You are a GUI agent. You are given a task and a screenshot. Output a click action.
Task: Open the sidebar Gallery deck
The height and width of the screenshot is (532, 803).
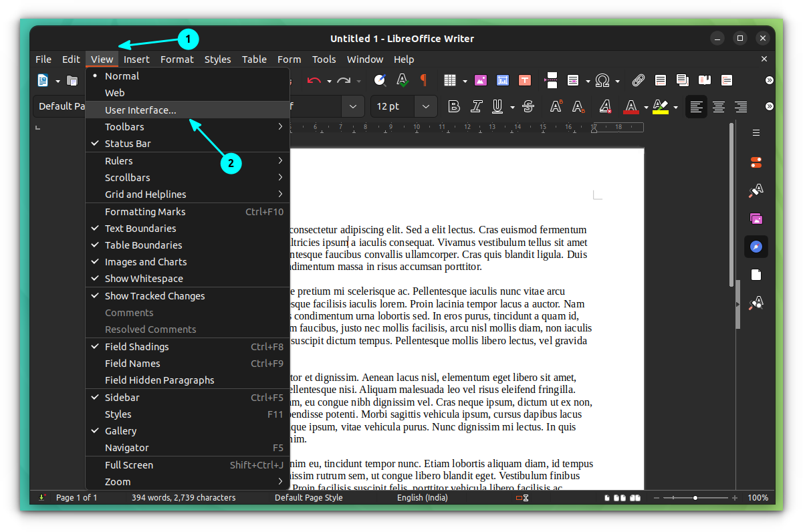(756, 219)
